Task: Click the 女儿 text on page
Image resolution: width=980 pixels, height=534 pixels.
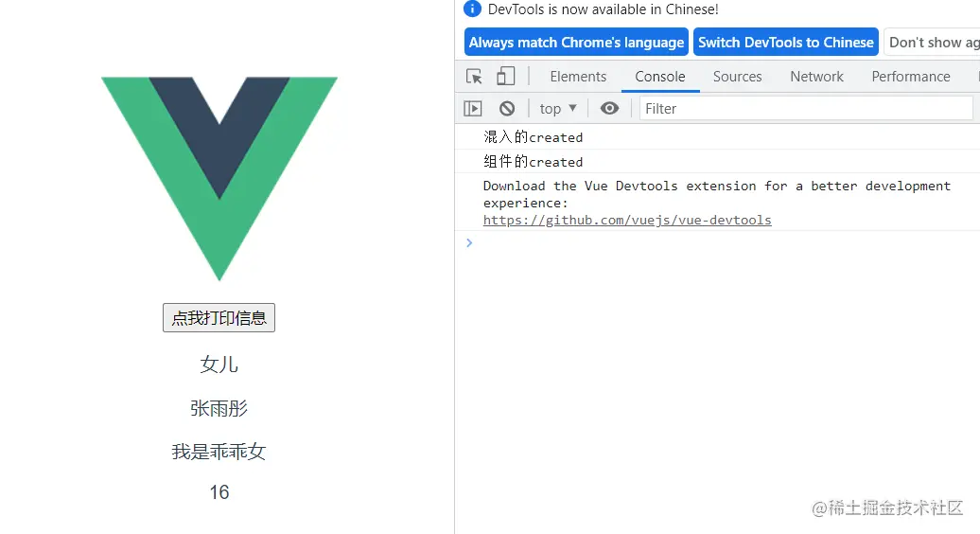Action: [x=219, y=364]
